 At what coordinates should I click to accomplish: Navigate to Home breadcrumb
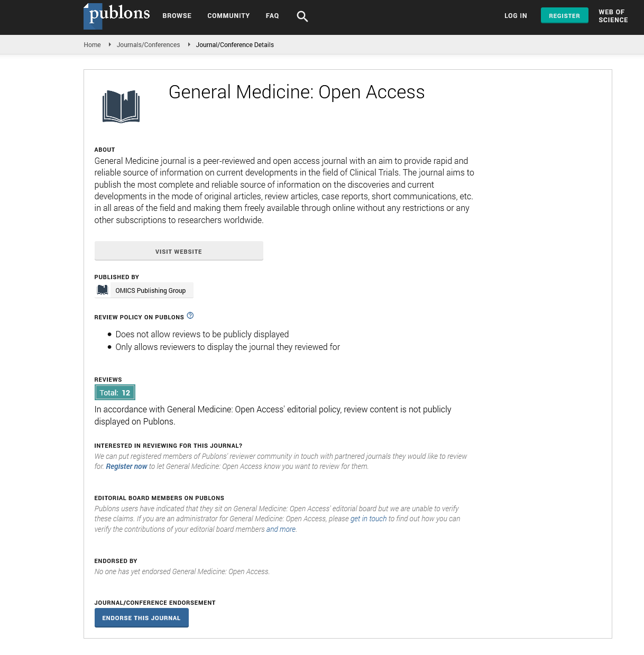[92, 45]
